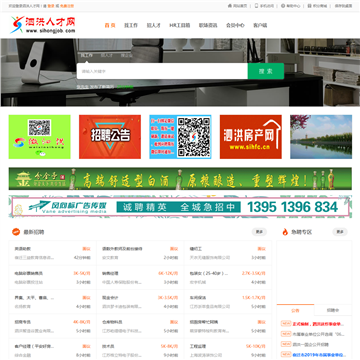
Task: Open the 泗洪房产网 red banner
Action: (x=251, y=137)
